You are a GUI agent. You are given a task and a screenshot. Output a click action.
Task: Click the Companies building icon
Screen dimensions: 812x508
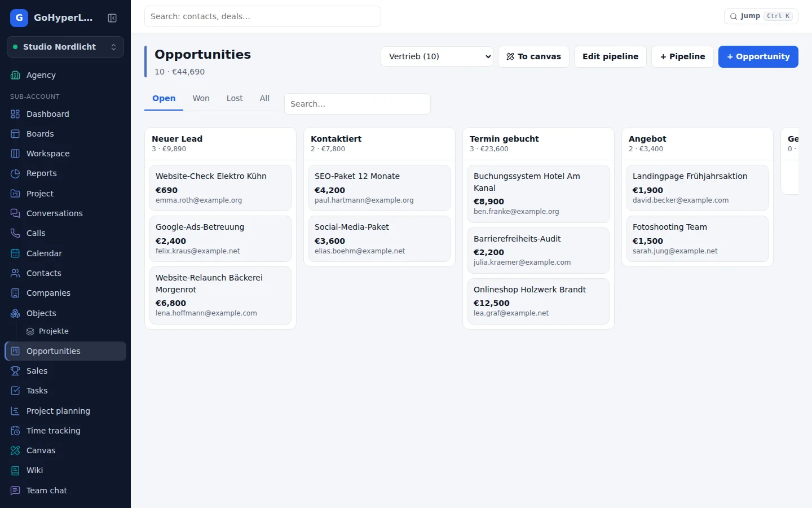pos(15,293)
